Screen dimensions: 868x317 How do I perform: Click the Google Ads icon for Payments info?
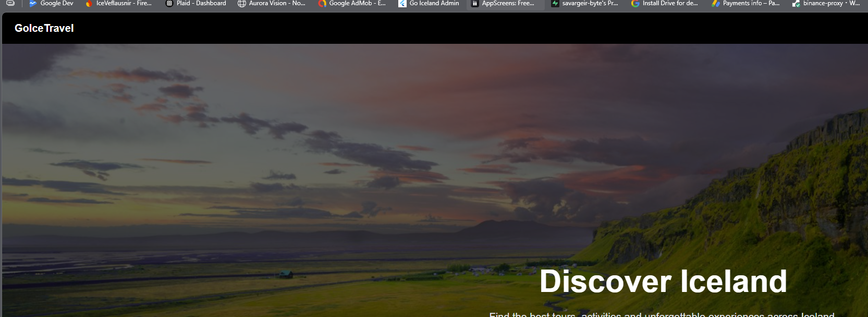716,4
